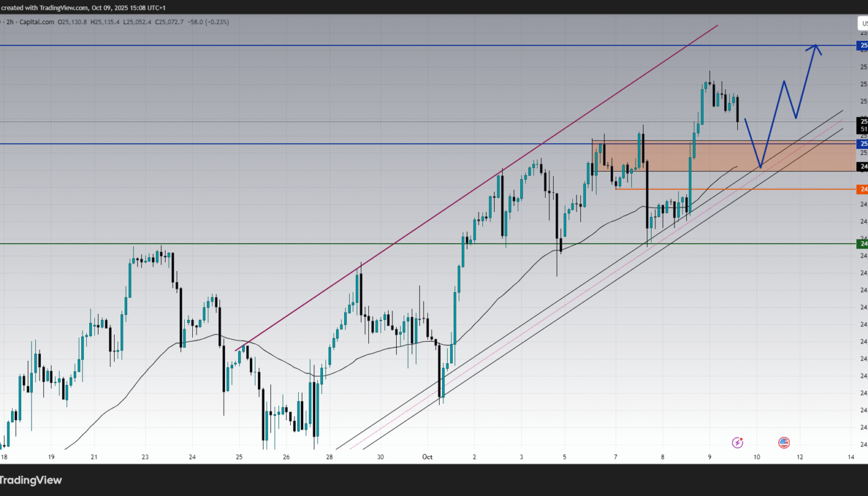The width and height of the screenshot is (868, 496).
Task: Open the US flag economic event icon
Action: pyautogui.click(x=784, y=442)
